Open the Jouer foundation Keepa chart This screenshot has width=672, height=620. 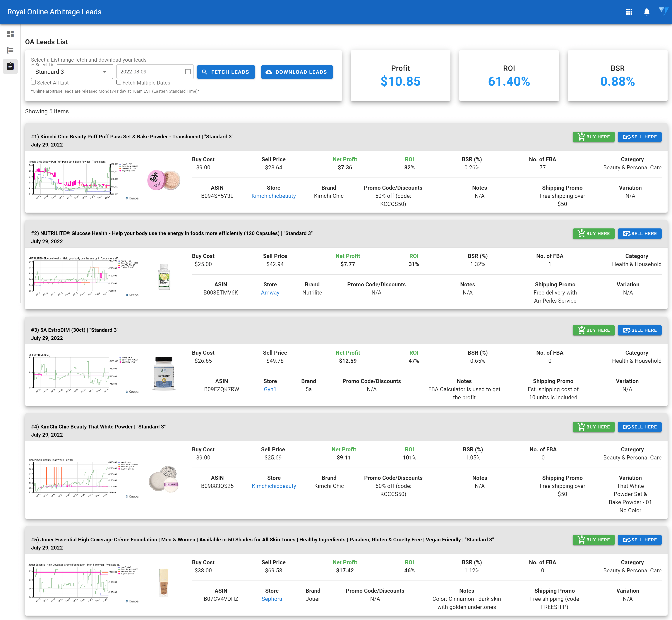77,583
